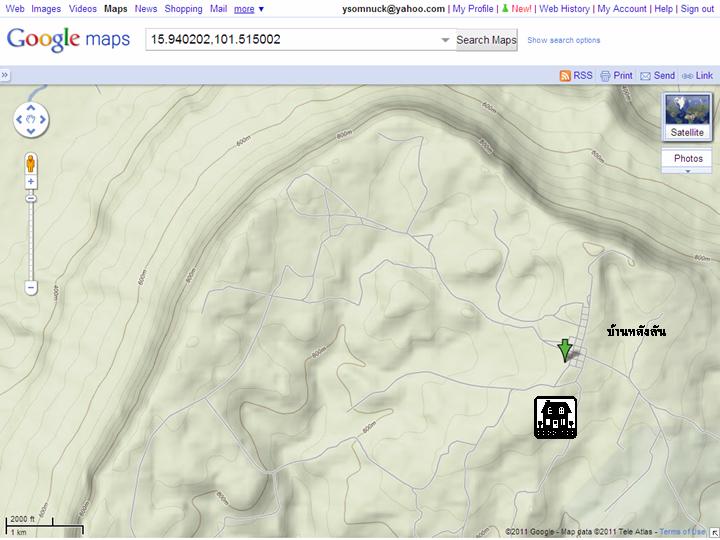This screenshot has width=720, height=540.
Task: Switch to Satellite map view
Action: coord(687,118)
